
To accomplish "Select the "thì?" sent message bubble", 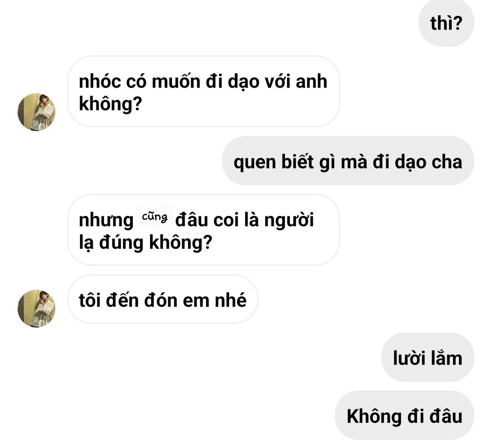I will click(446, 23).
